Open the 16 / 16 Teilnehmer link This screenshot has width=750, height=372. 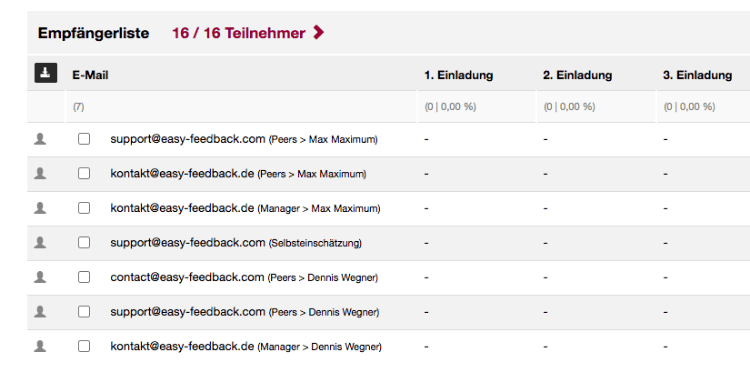click(x=238, y=33)
